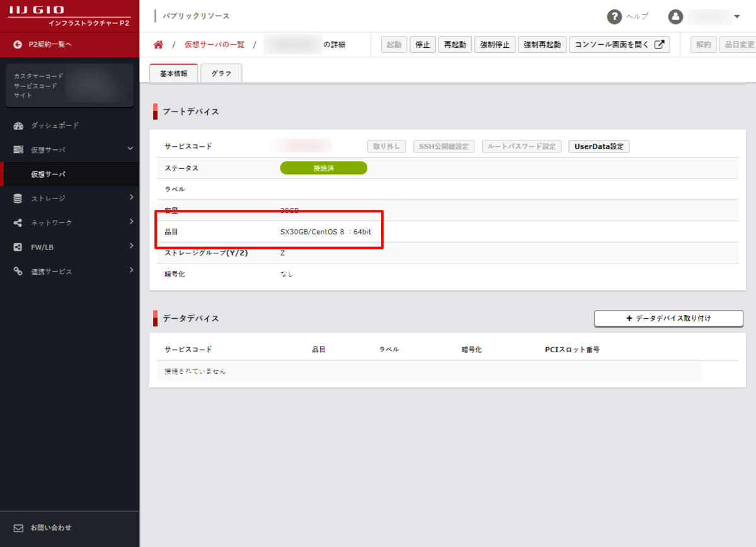The height and width of the screenshot is (547, 756).
Task: Expand the ネットワーク sidebar chevron
Action: pyautogui.click(x=131, y=221)
